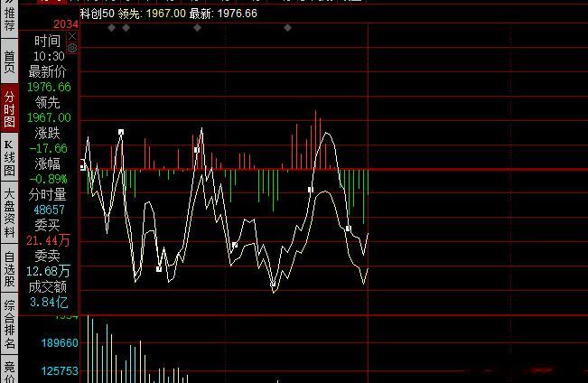This screenshot has width=588, height=383.
Task: Select the 分时图 sidebar tab
Action: click(x=9, y=108)
